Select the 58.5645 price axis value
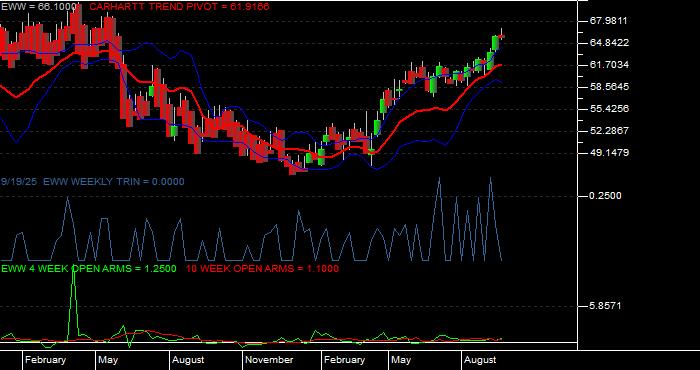700x370 pixels. tap(608, 87)
